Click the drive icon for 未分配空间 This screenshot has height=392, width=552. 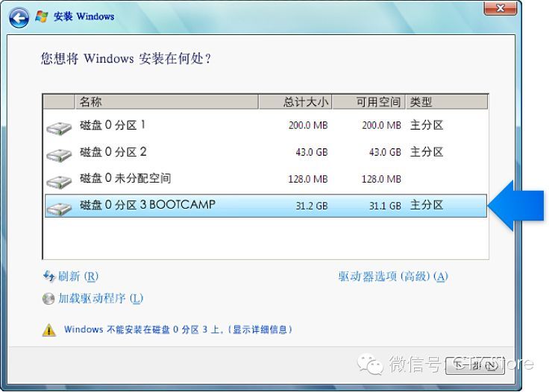point(58,182)
